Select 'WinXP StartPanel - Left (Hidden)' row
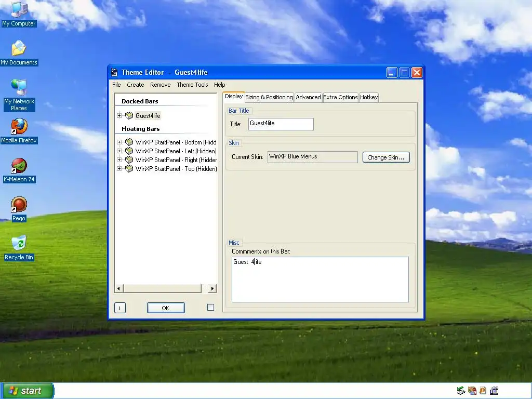The height and width of the screenshot is (399, 532). point(176,151)
